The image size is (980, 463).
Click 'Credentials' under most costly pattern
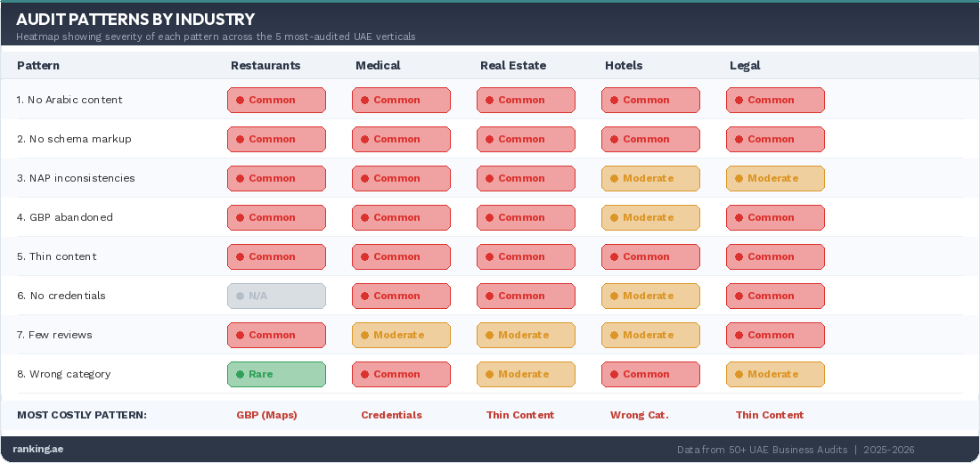(x=391, y=415)
